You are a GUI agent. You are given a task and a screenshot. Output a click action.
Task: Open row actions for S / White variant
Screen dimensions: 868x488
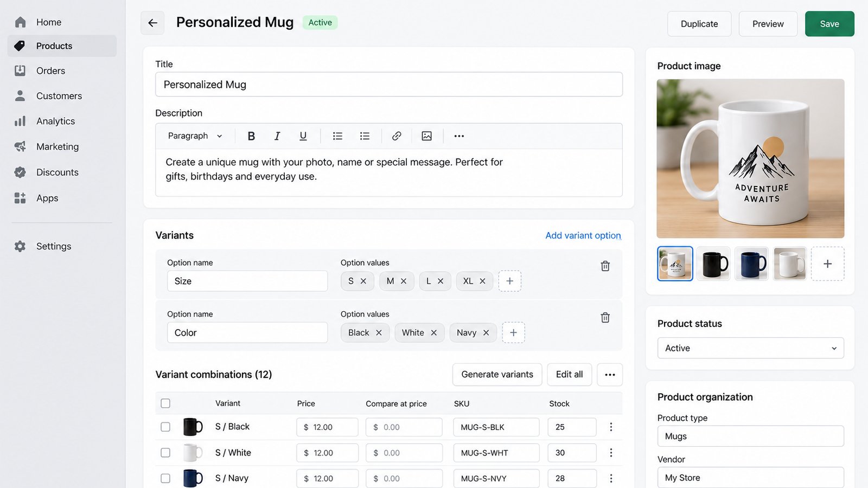(x=611, y=453)
